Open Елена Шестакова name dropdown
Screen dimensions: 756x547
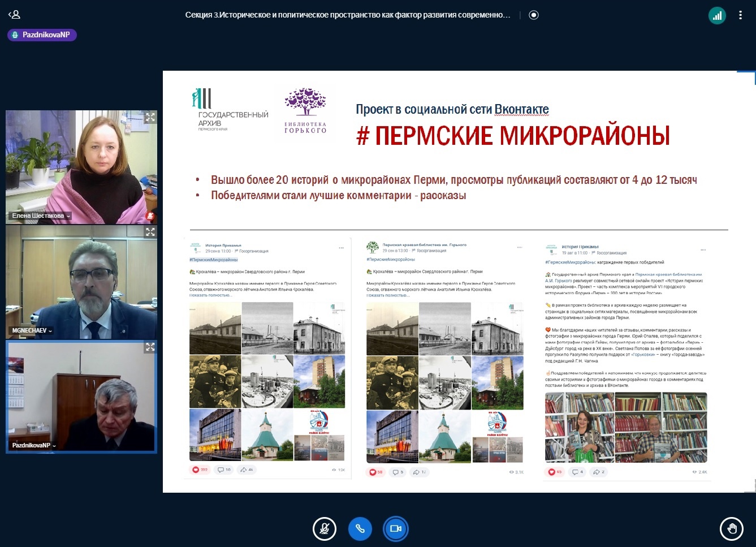tap(41, 216)
